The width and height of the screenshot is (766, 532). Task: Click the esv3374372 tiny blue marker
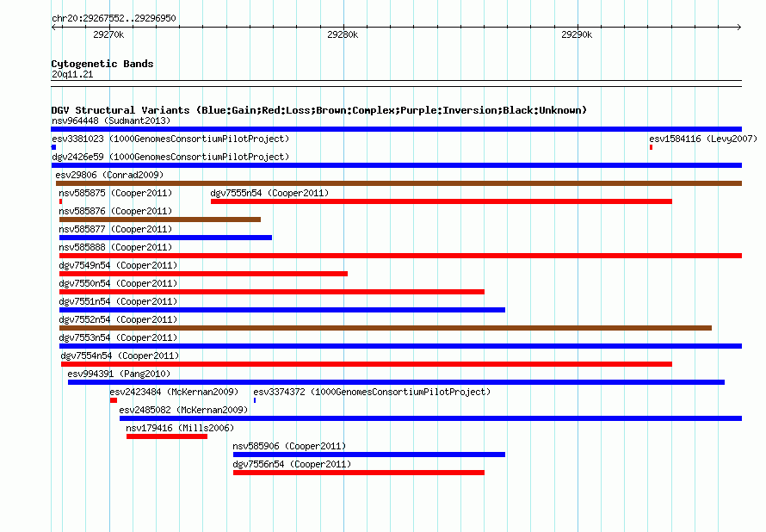pos(255,400)
